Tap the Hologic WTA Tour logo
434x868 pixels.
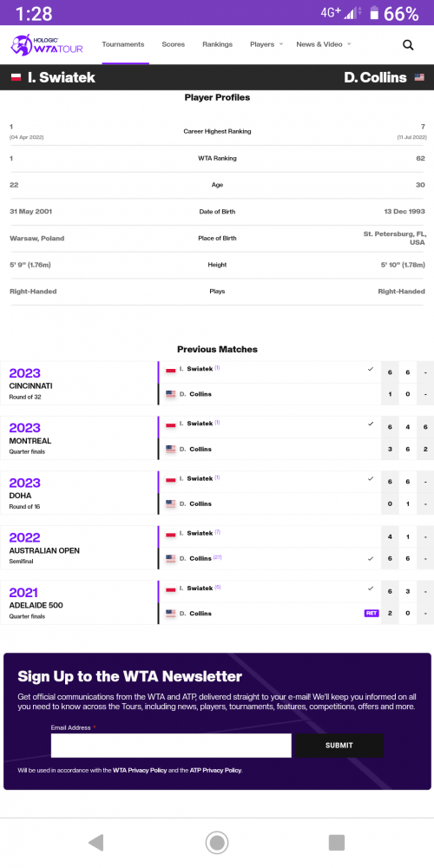pos(47,45)
